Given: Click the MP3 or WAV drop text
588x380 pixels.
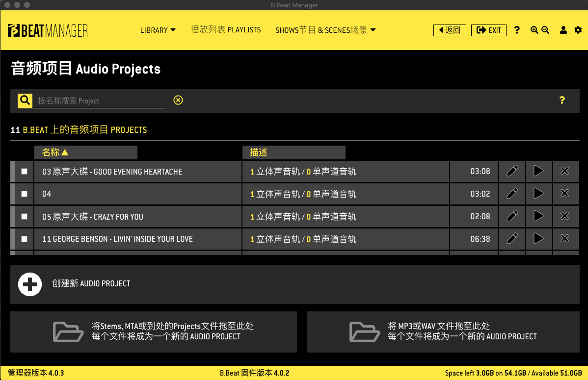Looking at the screenshot, I should click(x=462, y=331).
